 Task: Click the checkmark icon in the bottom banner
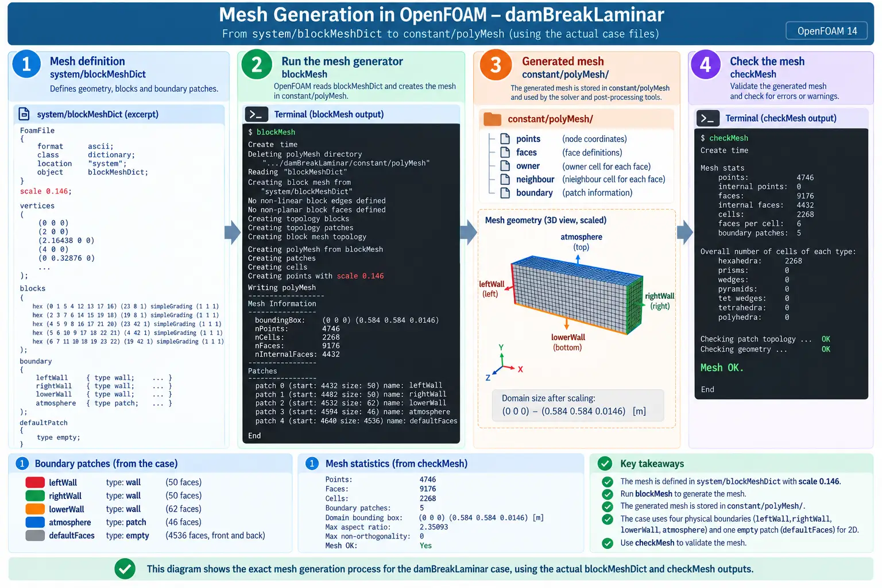point(125,569)
